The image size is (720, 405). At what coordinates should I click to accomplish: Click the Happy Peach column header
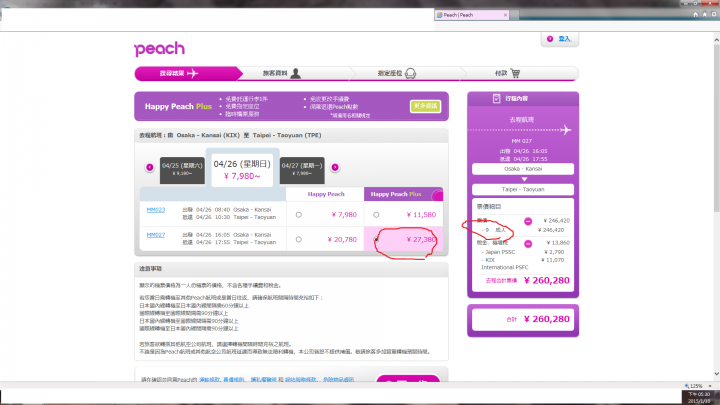(x=326, y=194)
